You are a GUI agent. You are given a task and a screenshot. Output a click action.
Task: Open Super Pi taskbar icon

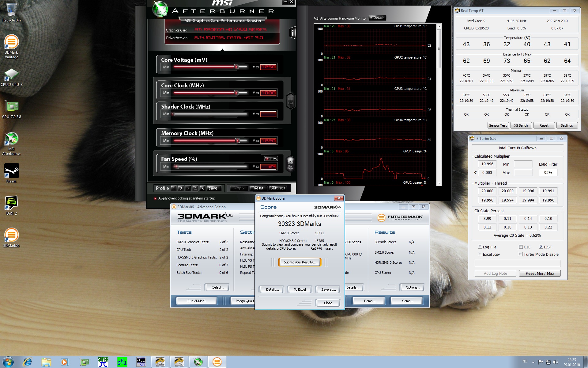(103, 362)
